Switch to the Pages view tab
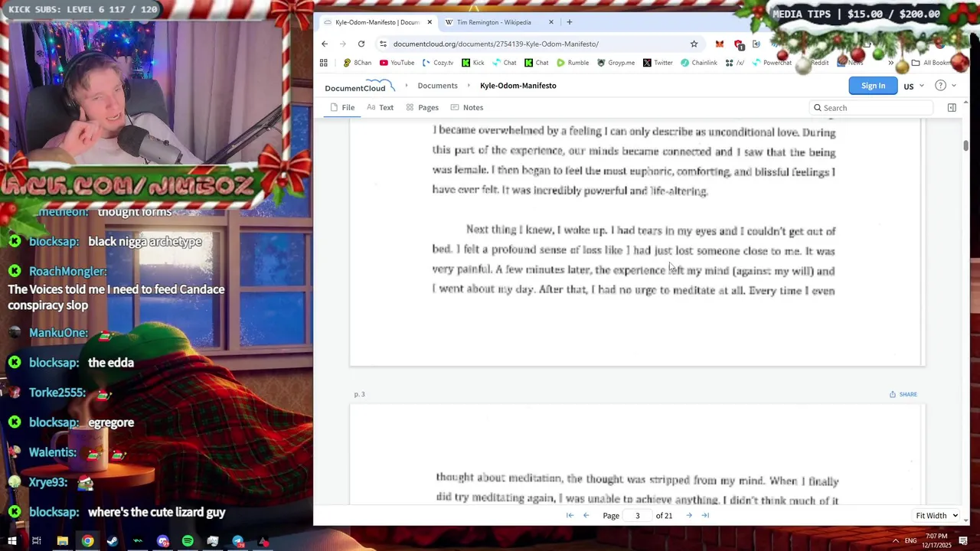The width and height of the screenshot is (980, 551). [423, 108]
